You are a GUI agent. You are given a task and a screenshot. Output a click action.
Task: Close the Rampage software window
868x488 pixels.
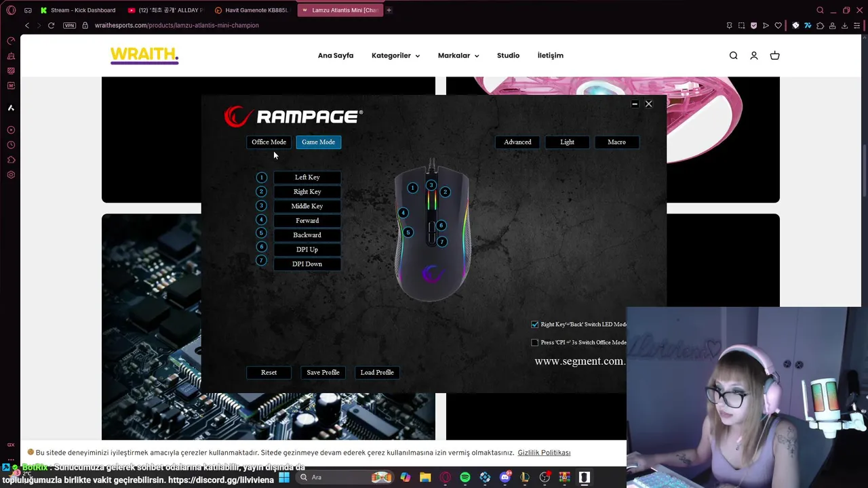click(648, 104)
